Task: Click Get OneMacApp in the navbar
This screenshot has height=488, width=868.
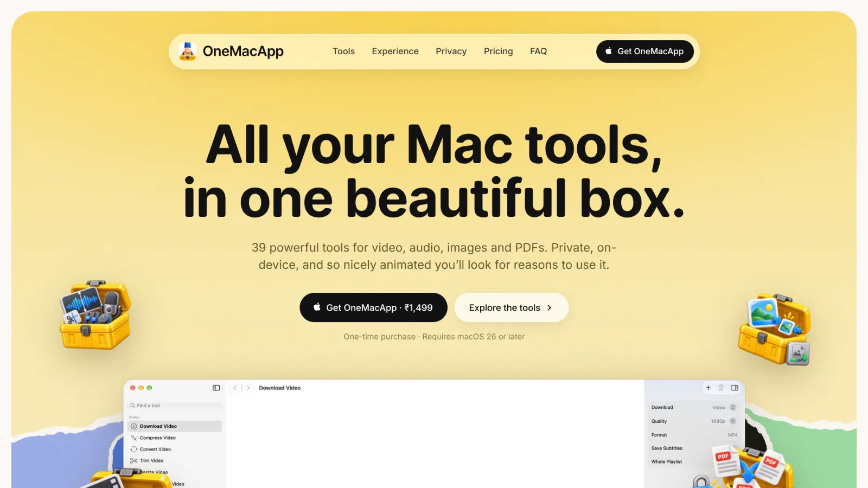Action: (644, 51)
